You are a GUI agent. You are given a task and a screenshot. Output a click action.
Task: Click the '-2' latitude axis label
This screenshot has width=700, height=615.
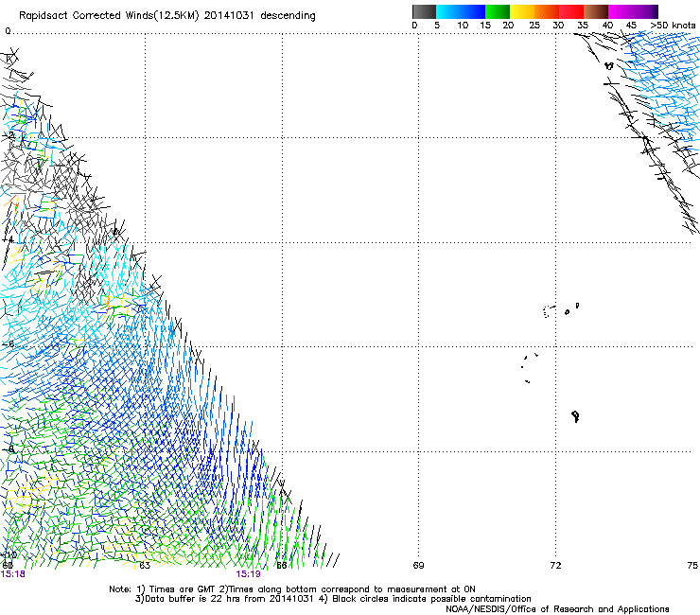[x=9, y=135]
